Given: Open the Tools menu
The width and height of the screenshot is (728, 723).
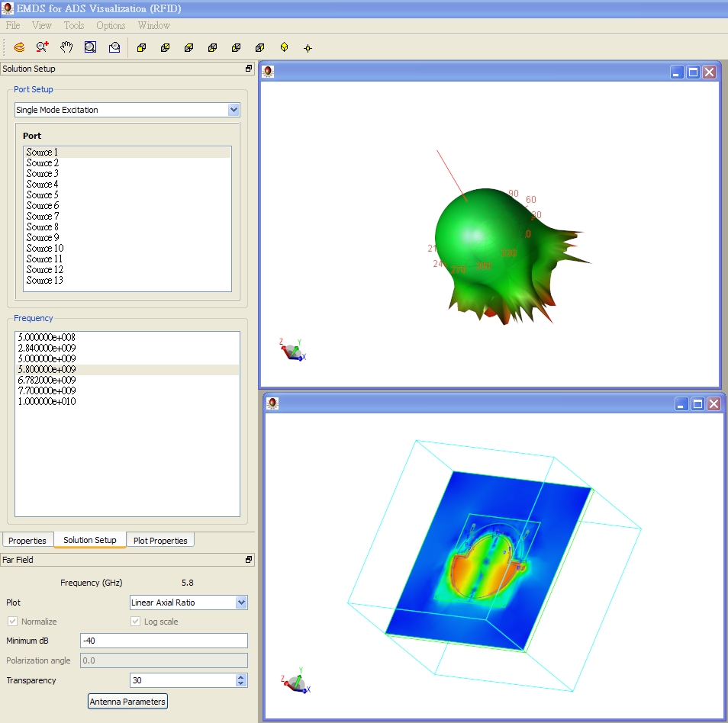Looking at the screenshot, I should (74, 25).
